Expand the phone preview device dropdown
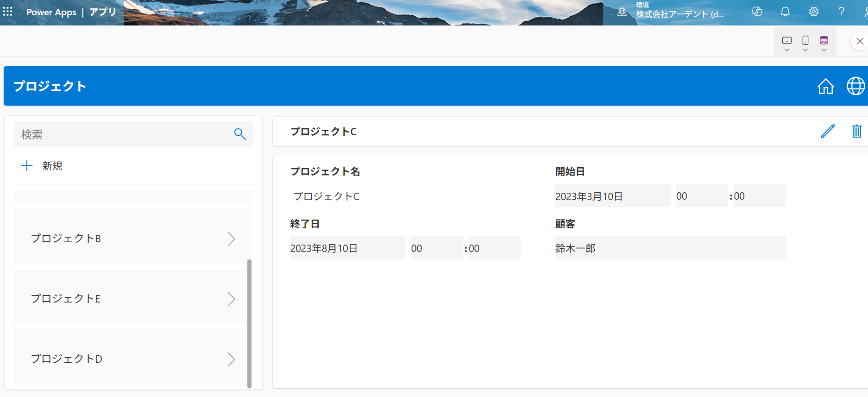Screen dimensions: 868x397 [805, 50]
